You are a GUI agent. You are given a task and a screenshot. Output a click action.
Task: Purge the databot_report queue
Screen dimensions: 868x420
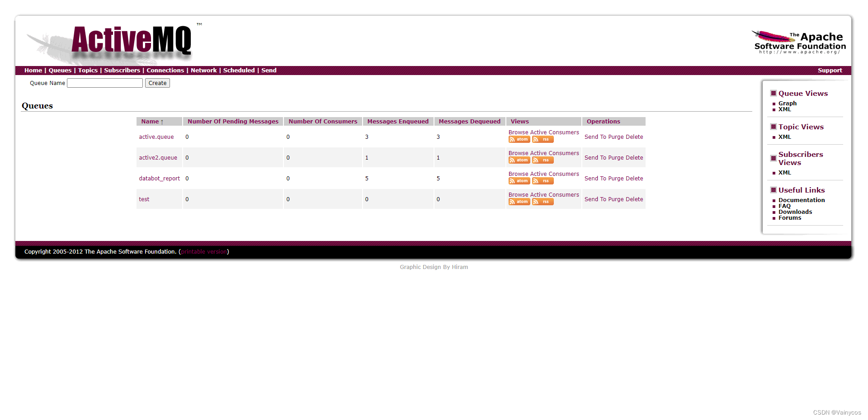click(x=616, y=179)
